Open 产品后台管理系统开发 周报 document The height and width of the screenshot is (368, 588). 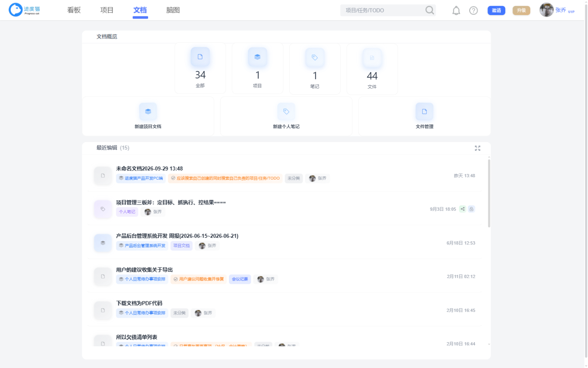coord(177,236)
